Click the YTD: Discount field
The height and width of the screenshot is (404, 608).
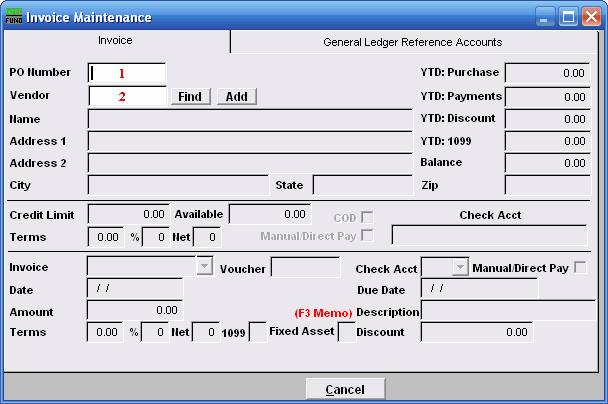[x=548, y=119]
